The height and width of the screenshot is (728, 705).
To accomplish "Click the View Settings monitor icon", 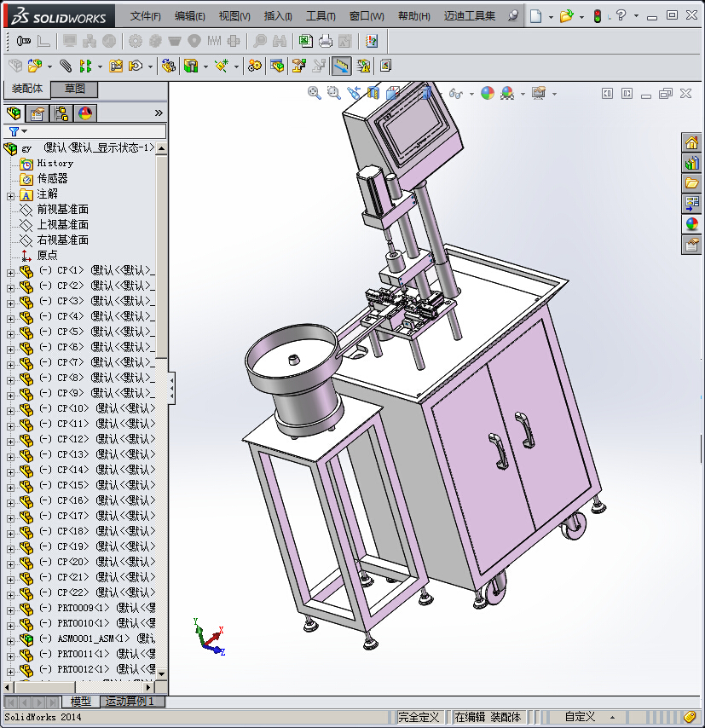I will click(539, 93).
